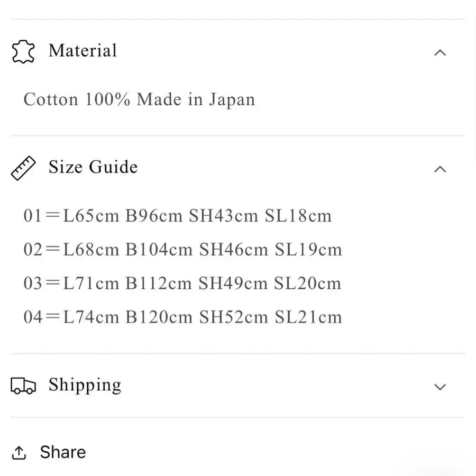This screenshot has height=476, width=476.
Task: Click L71cm length value in row 03
Action: click(91, 283)
